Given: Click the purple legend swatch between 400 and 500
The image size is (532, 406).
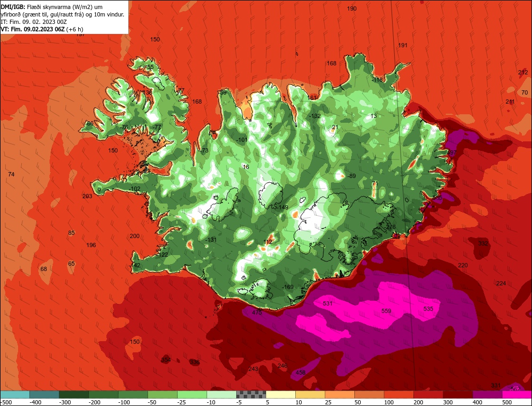Looking at the screenshot, I should [487, 394].
